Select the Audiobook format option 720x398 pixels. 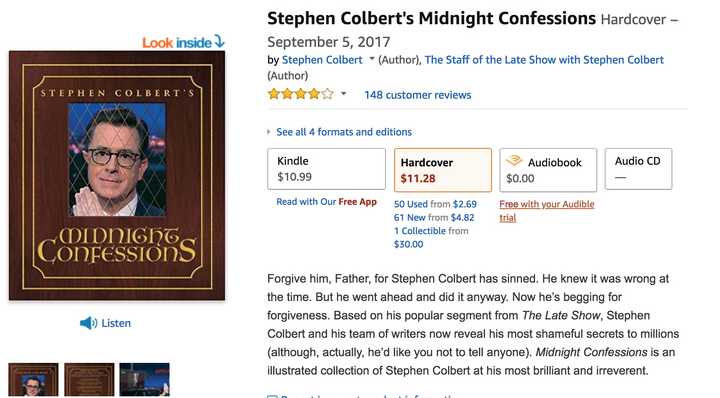548,170
